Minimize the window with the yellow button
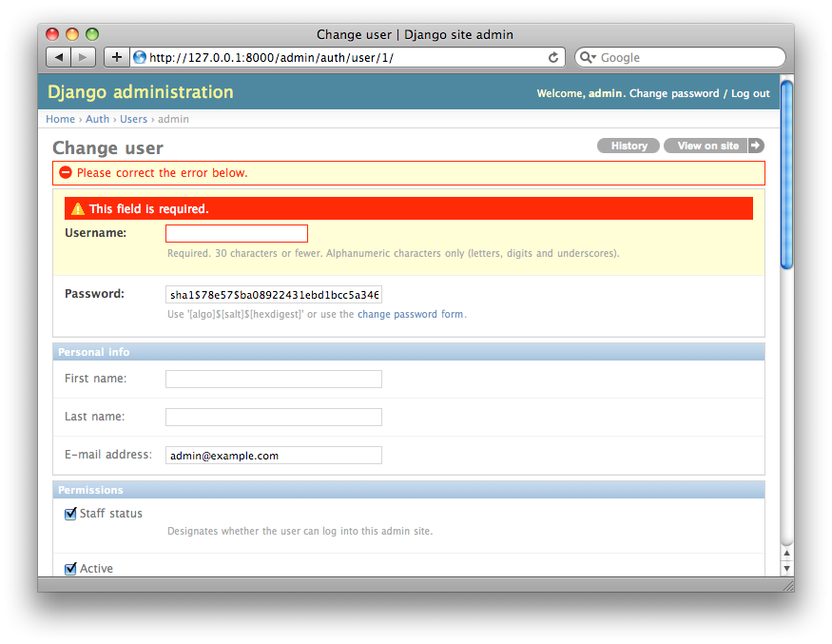 pos(72,34)
